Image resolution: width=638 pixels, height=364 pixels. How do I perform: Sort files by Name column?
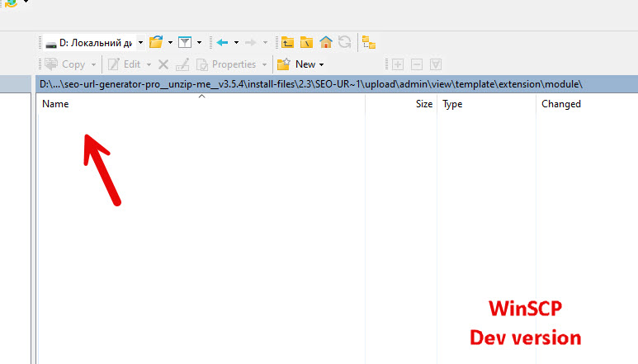point(55,105)
